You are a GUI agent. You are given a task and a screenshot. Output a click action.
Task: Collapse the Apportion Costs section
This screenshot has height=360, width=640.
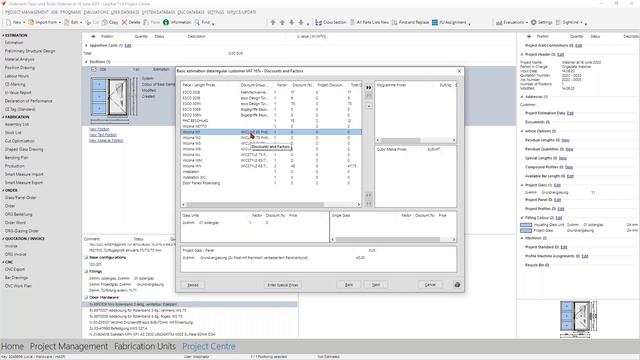click(86, 46)
